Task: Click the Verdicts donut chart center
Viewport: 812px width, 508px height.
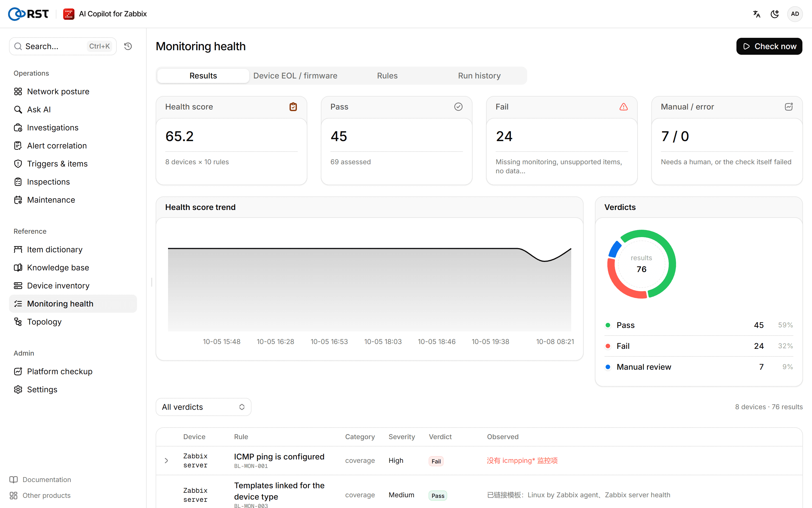Action: [x=641, y=264]
